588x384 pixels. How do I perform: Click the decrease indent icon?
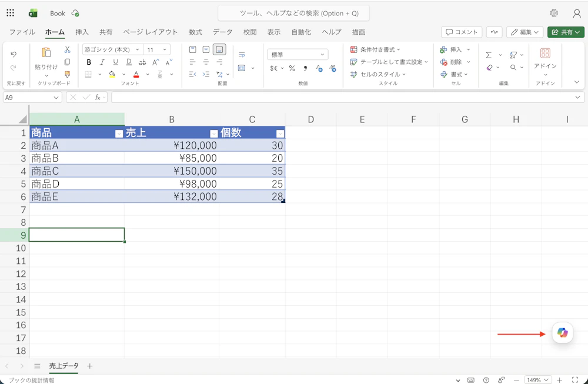coord(192,74)
